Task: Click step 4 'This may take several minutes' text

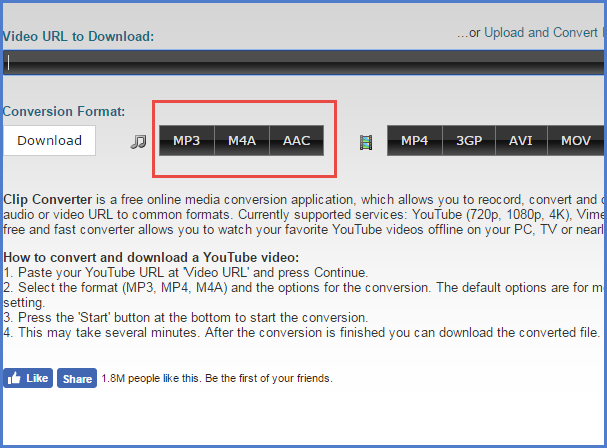Action: [302, 333]
